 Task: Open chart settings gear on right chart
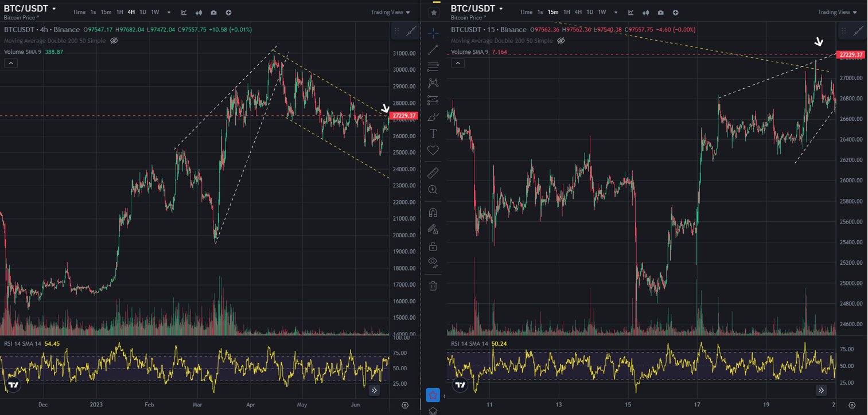[852, 405]
